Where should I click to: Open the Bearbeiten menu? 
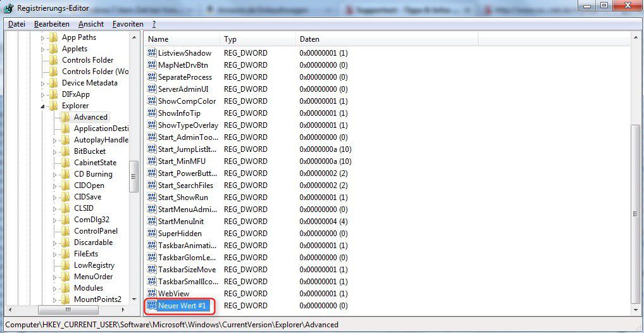(x=51, y=23)
